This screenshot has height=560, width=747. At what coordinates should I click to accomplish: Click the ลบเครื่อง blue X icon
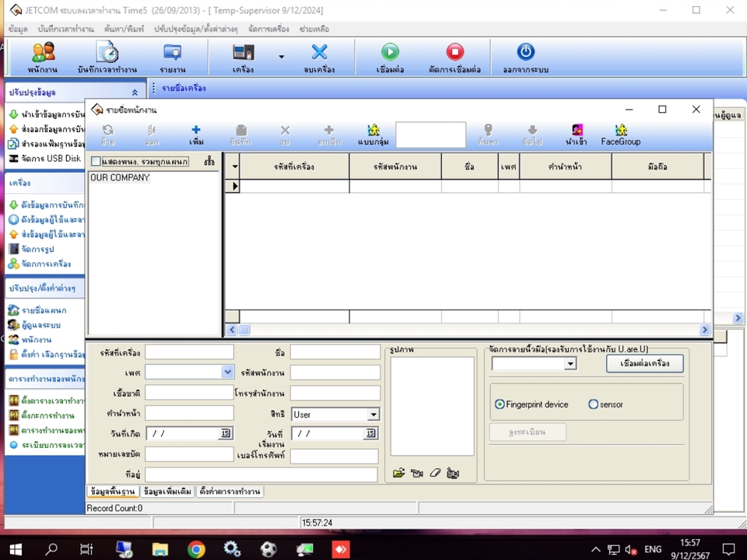pyautogui.click(x=319, y=58)
